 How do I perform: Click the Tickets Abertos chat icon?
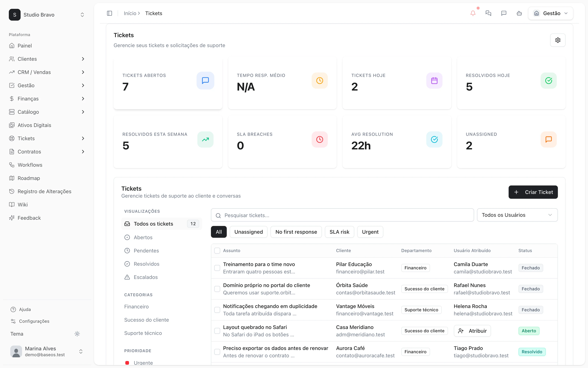click(x=205, y=81)
